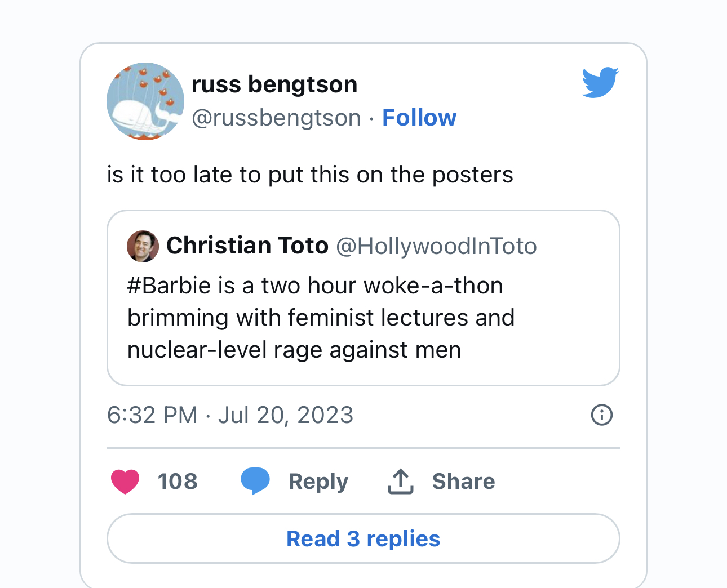Open russ bengtson's whale avatar
This screenshot has width=727, height=588.
pyautogui.click(x=145, y=101)
